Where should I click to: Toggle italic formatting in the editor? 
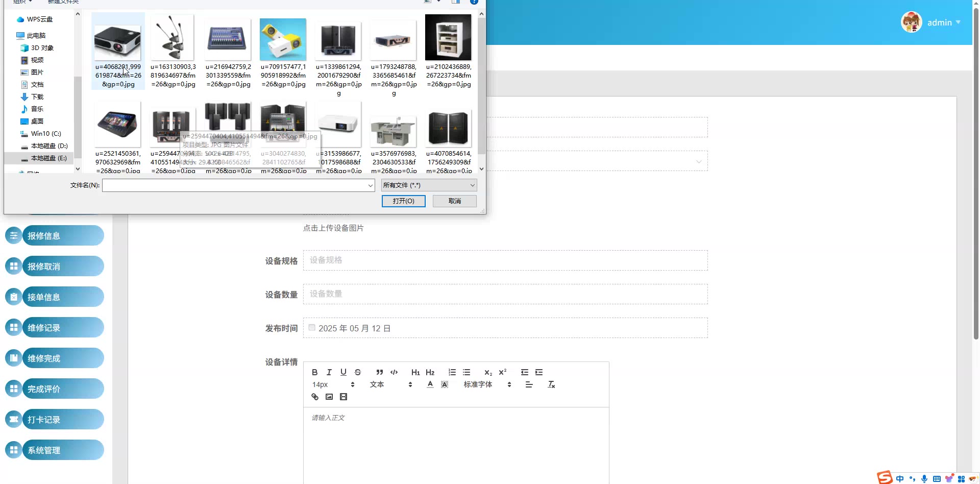[x=329, y=372]
